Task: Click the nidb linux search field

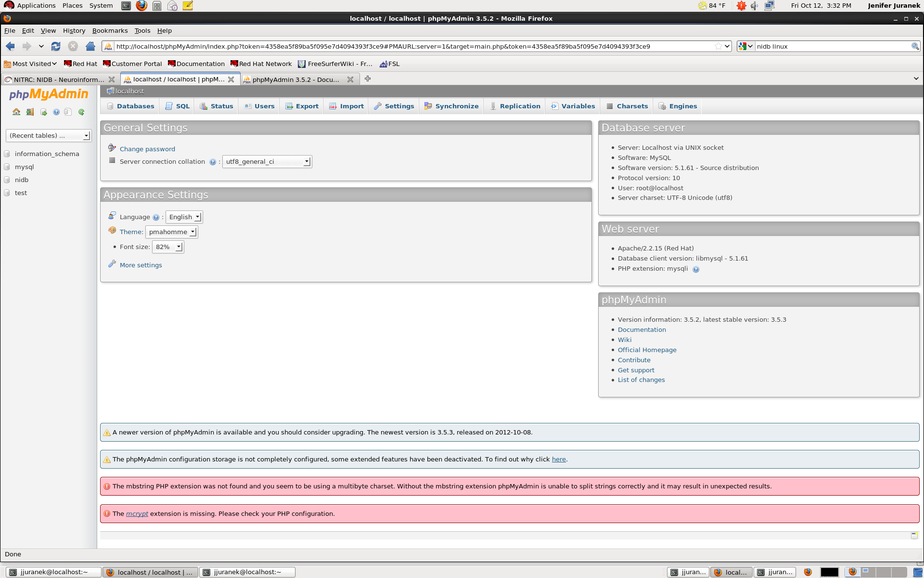Action: point(832,47)
